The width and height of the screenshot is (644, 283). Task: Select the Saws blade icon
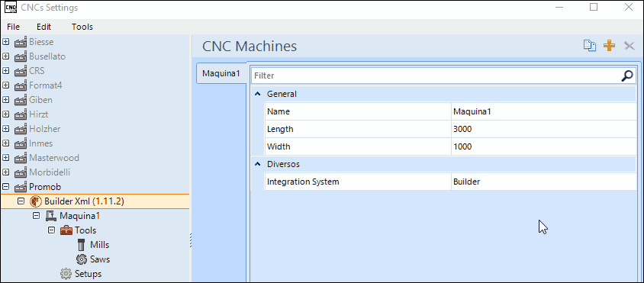[82, 259]
